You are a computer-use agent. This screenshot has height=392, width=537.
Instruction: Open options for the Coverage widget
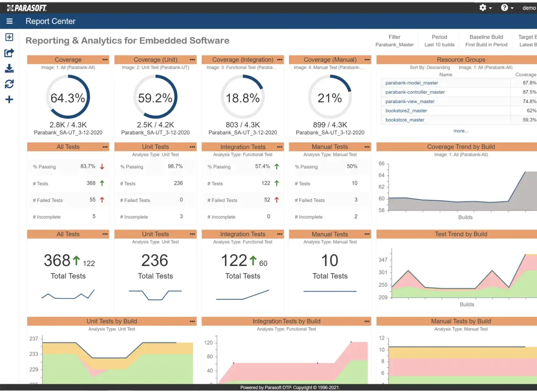tap(105, 60)
